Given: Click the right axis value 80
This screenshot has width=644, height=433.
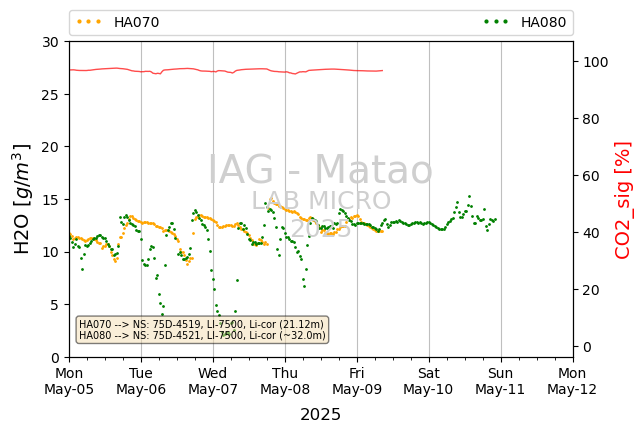Looking at the screenshot, I should [591, 119].
